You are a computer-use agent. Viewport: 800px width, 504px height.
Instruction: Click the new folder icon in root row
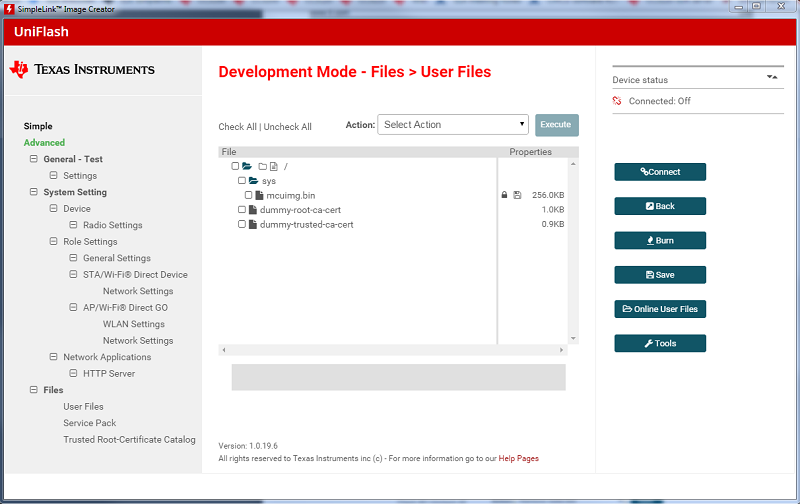point(262,166)
